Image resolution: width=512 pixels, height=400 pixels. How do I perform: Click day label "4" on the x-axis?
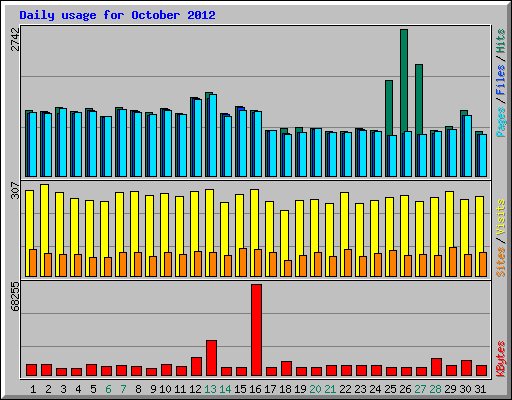(x=78, y=389)
